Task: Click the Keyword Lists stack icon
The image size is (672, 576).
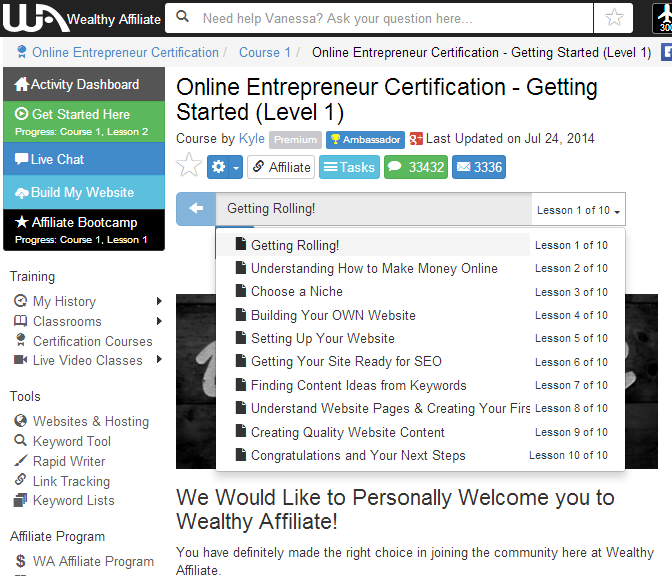Action: 20,500
